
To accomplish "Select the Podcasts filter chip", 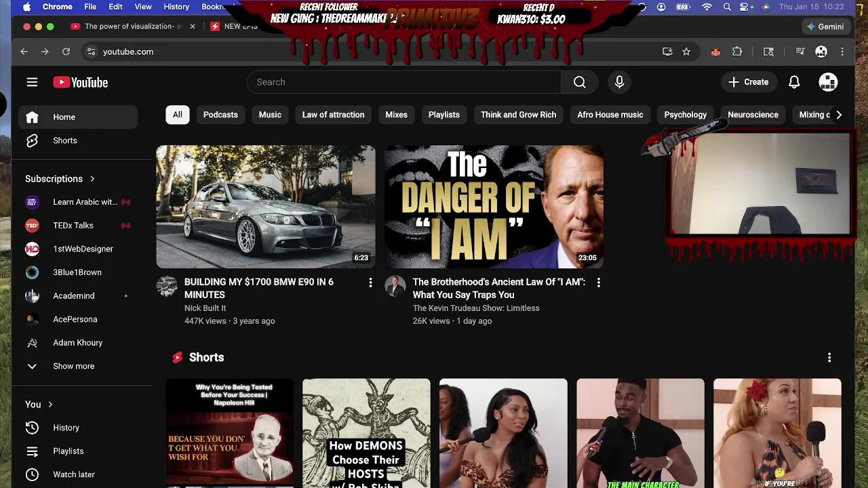I will coord(220,115).
